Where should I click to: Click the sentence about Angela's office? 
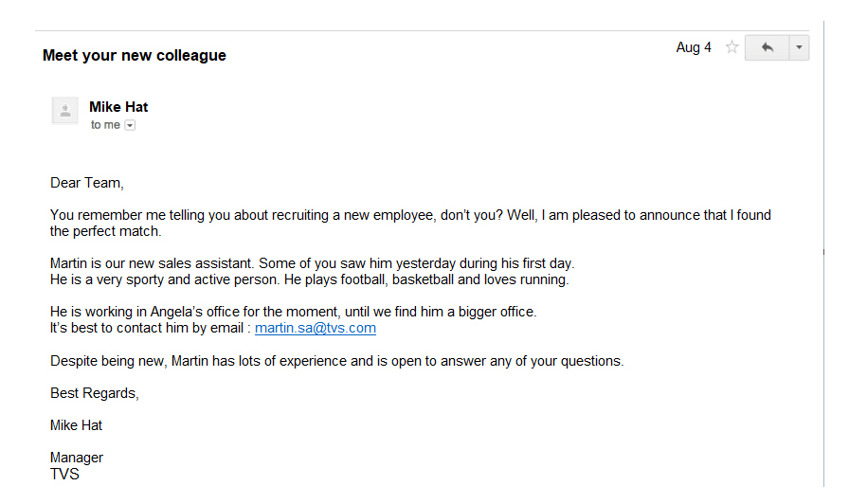click(x=293, y=312)
